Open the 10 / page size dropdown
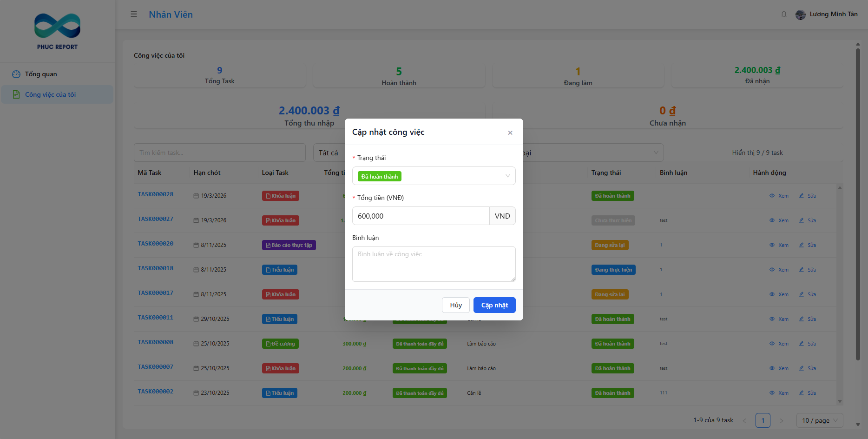The width and height of the screenshot is (868, 439). (820, 420)
